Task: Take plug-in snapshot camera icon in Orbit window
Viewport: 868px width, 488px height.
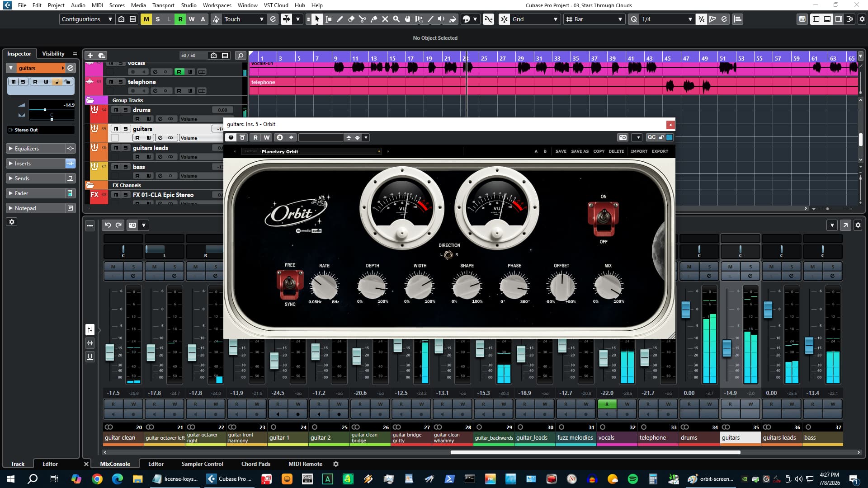Action: coord(623,137)
